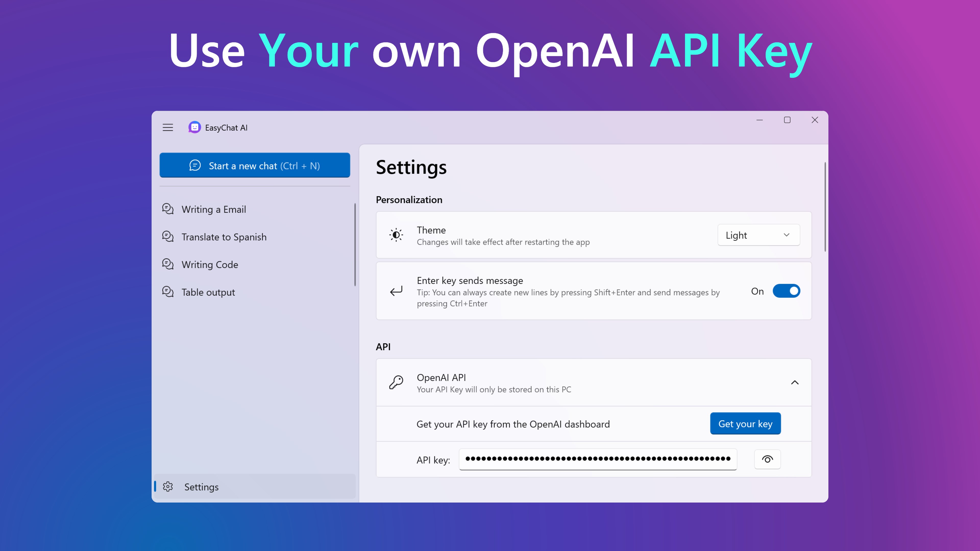The width and height of the screenshot is (980, 551).
Task: Collapse the OpenAI API section chevron
Action: click(794, 383)
